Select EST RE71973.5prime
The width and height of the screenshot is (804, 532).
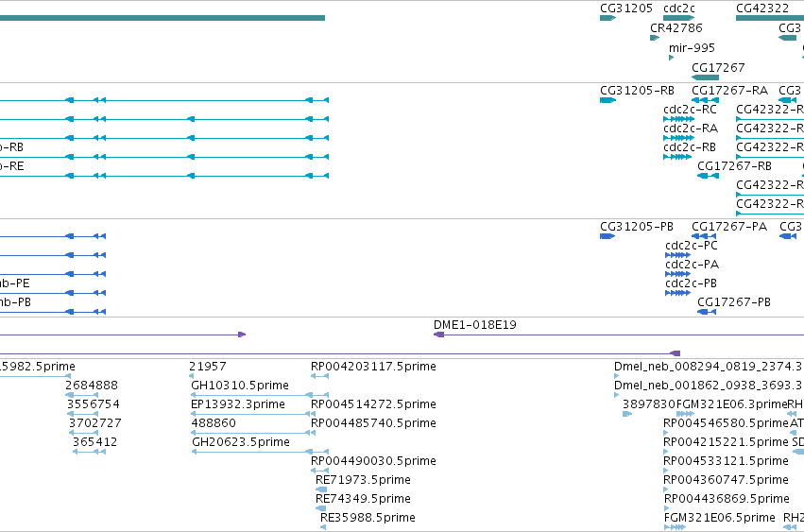363,480
